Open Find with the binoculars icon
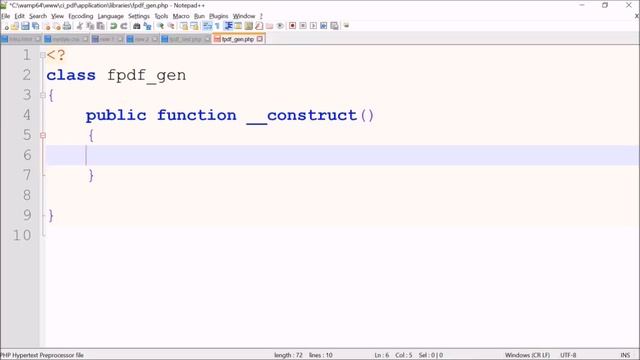 click(x=137, y=26)
